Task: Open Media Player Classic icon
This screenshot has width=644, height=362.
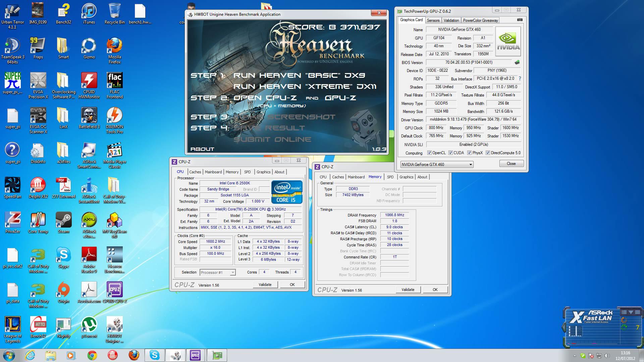Action: [x=114, y=156]
